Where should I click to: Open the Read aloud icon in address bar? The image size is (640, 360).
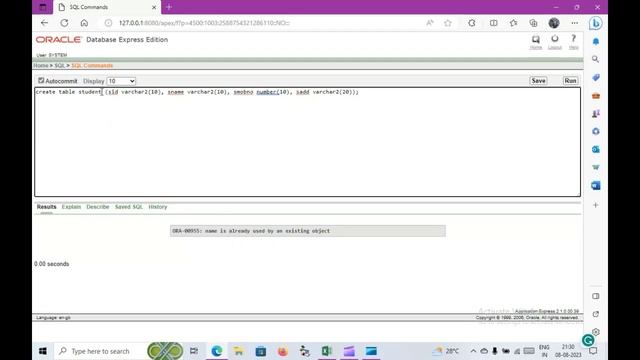430,23
